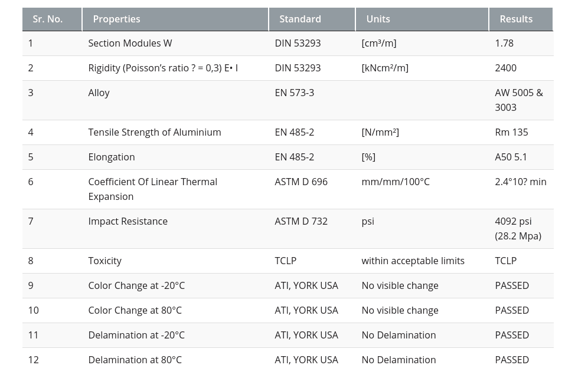The width and height of the screenshot is (588, 388).
Task: Select 'Color Change at -20°C' row property
Action: tap(136, 285)
